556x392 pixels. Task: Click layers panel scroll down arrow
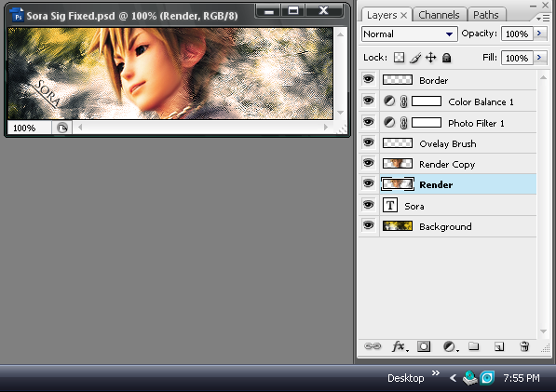click(x=543, y=331)
